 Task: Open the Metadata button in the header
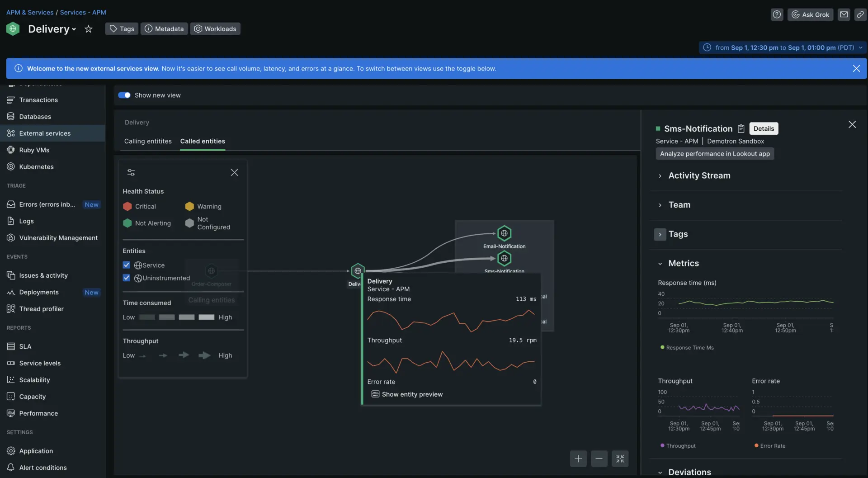point(164,29)
